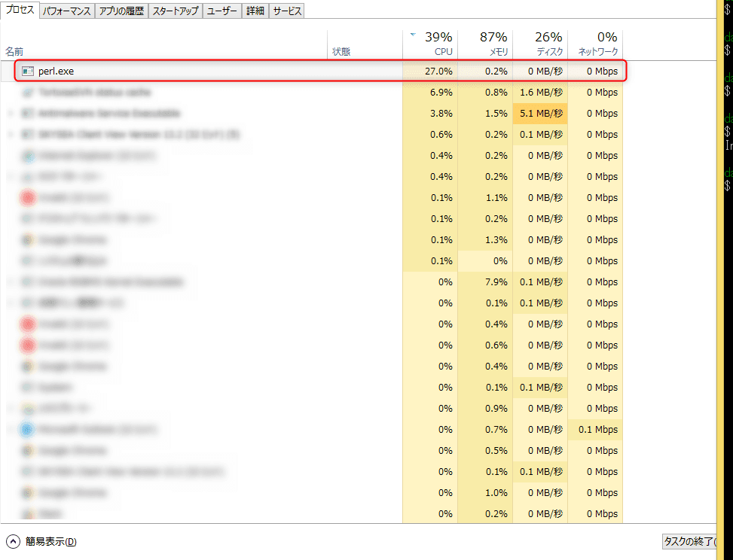Expand the SKYSEA Client View (5) group

(x=9, y=135)
